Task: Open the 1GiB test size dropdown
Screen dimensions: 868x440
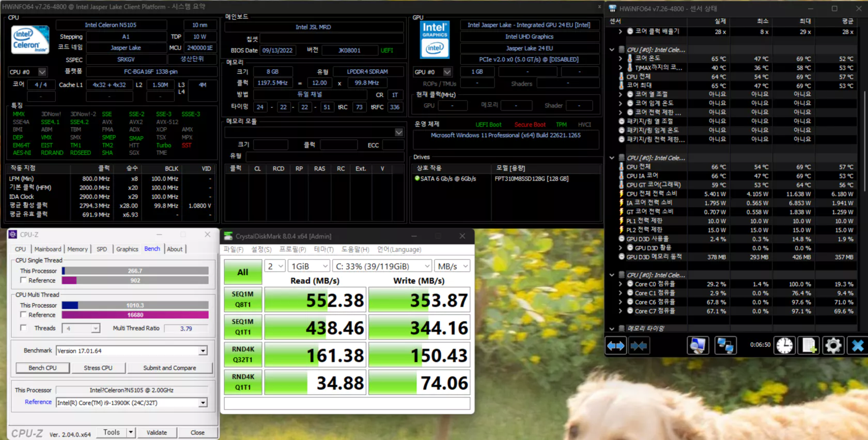Action: pos(309,266)
